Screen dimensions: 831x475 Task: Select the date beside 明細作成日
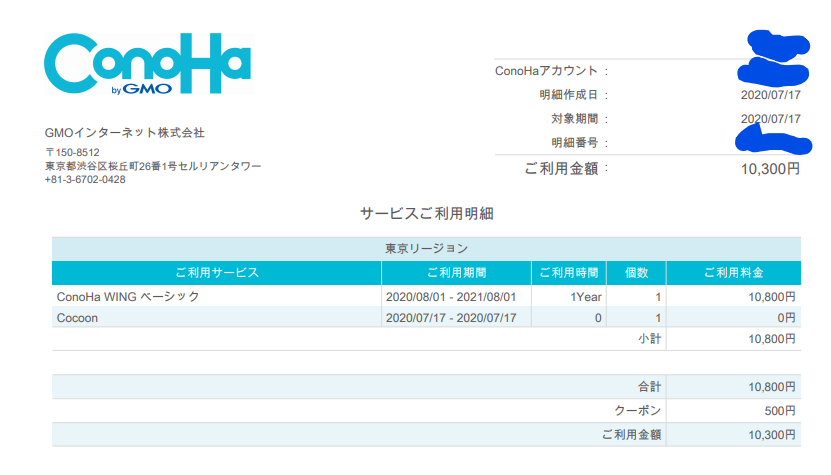[x=771, y=95]
